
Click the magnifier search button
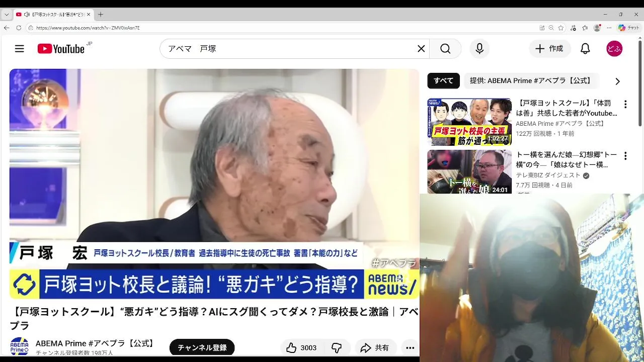click(x=445, y=49)
